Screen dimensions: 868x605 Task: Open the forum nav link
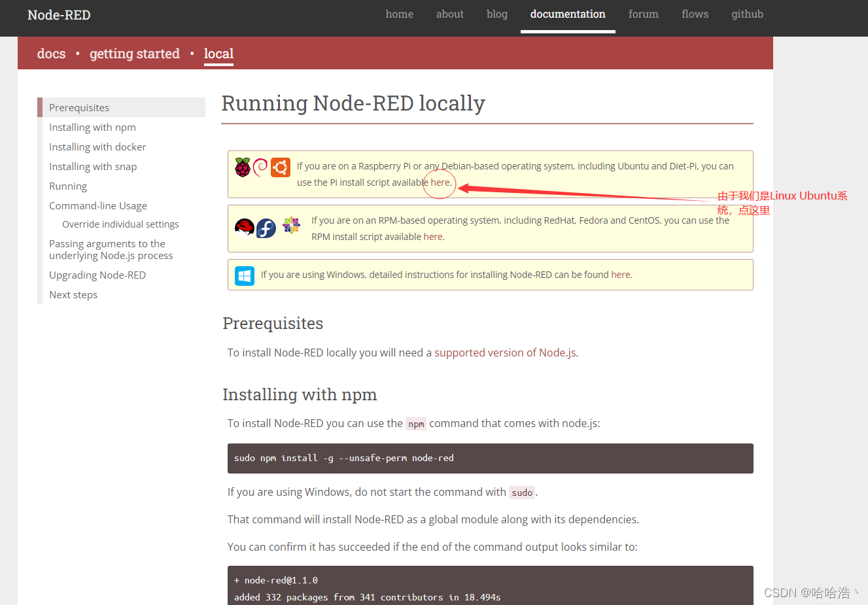pos(644,14)
